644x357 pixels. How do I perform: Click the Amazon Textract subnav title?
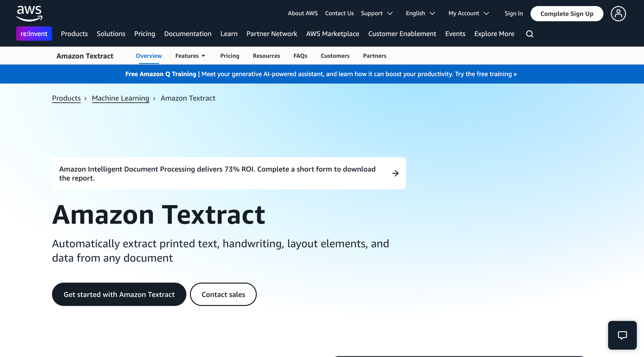[85, 56]
